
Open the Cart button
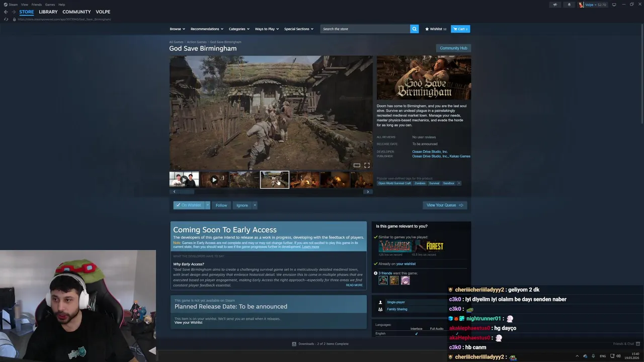(x=460, y=29)
